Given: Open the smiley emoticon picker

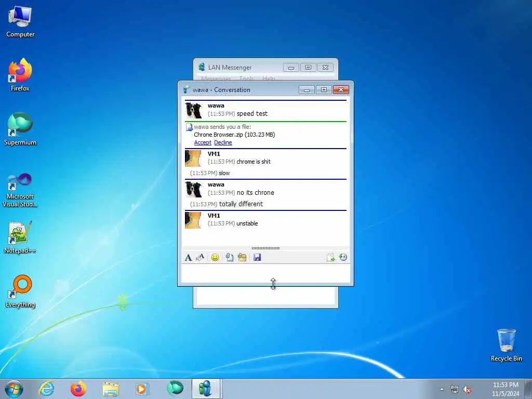Looking at the screenshot, I should [x=215, y=258].
